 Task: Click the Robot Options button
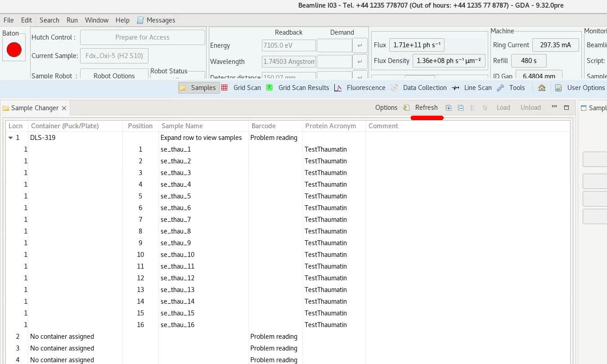(x=114, y=75)
